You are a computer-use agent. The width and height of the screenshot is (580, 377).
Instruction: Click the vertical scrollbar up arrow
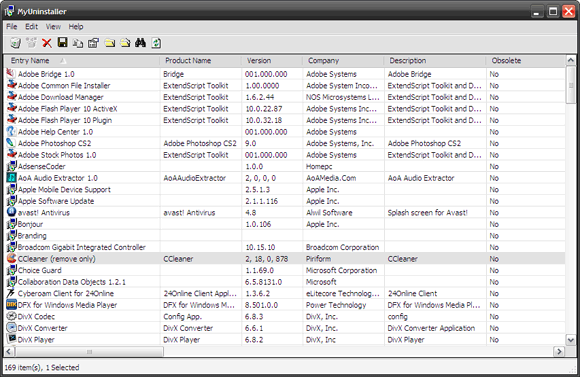tap(570, 60)
